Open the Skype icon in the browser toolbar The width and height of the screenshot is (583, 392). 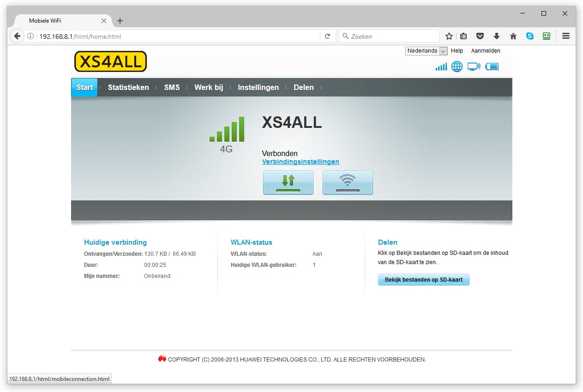click(530, 36)
